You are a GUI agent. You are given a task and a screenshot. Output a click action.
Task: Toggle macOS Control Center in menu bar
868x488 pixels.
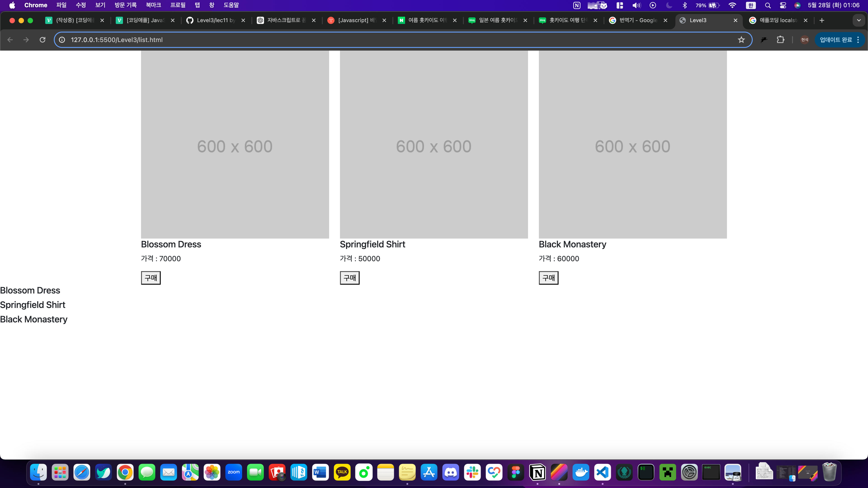[x=783, y=5]
